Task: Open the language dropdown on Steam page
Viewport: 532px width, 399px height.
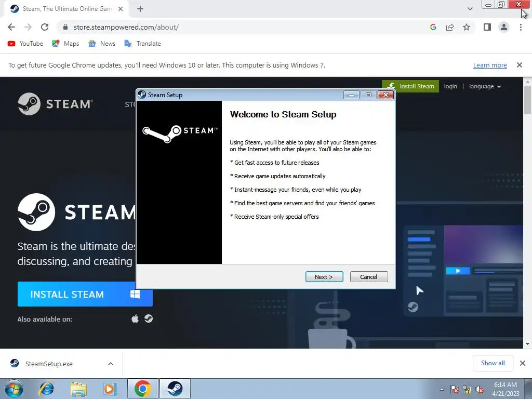Action: click(x=485, y=86)
